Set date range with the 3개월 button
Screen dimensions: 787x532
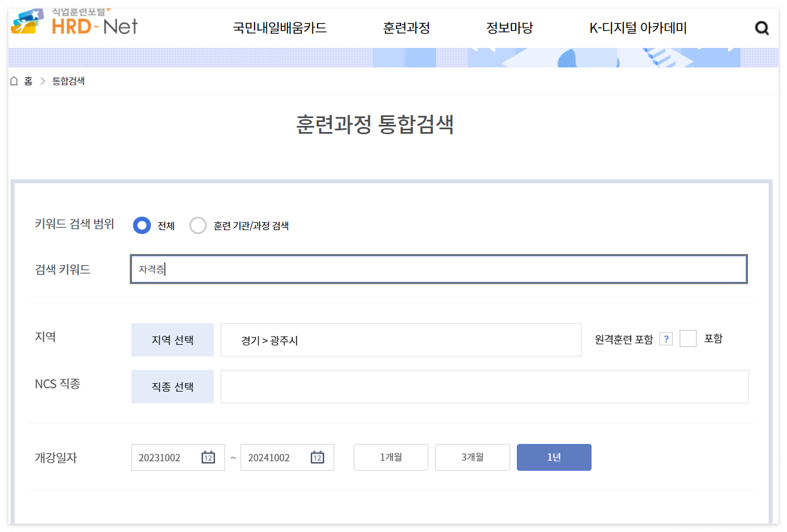pos(472,457)
